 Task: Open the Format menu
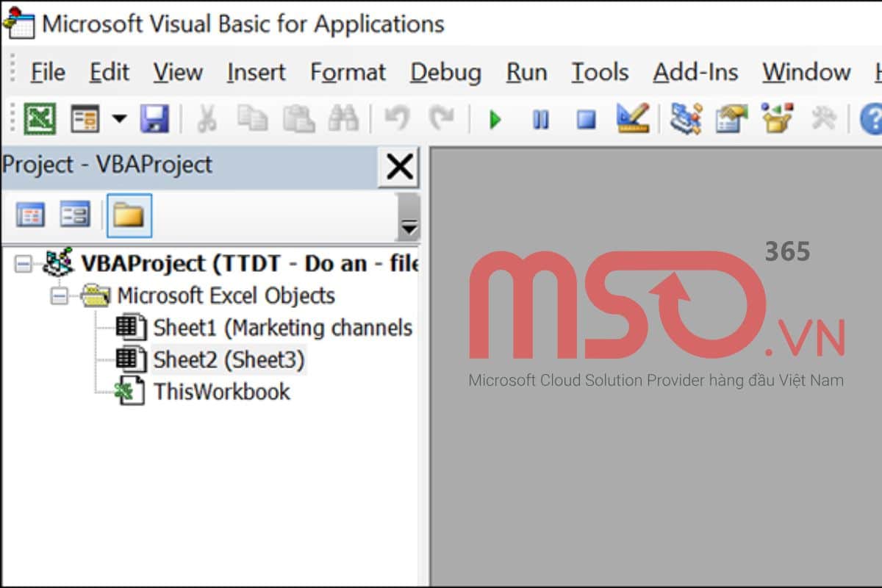[348, 72]
